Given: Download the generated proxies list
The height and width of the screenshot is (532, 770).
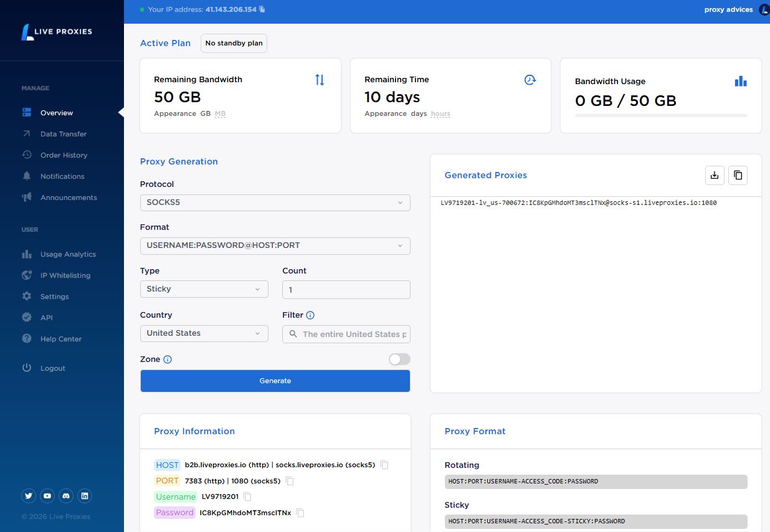Looking at the screenshot, I should [715, 175].
